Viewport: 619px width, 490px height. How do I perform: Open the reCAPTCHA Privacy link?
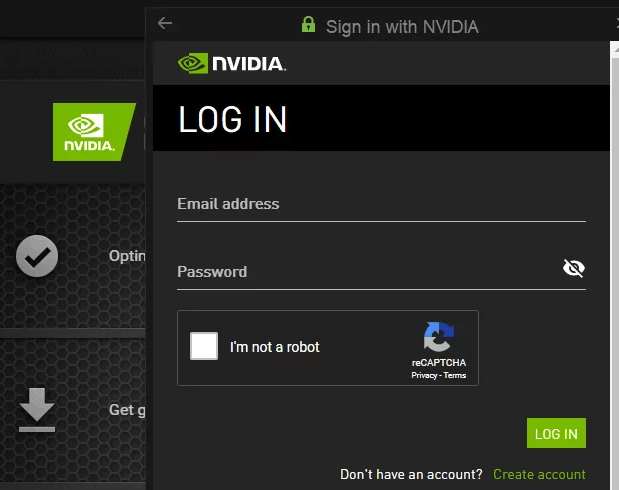424,375
